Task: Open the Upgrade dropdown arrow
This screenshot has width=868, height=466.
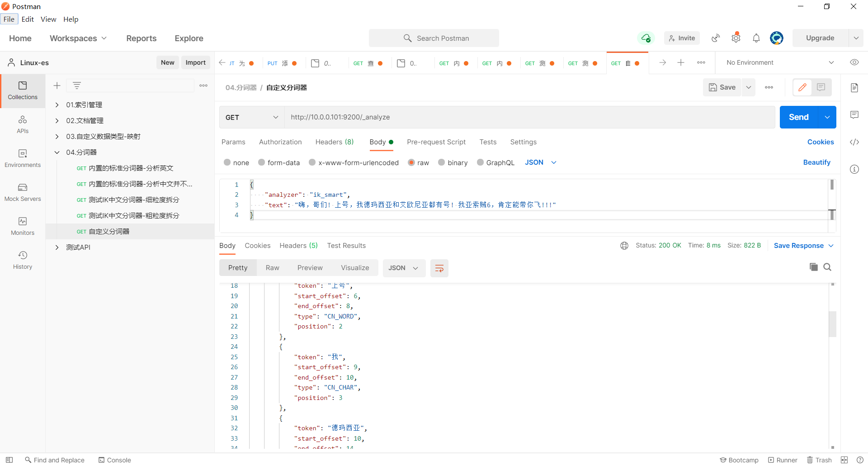Action: click(856, 38)
